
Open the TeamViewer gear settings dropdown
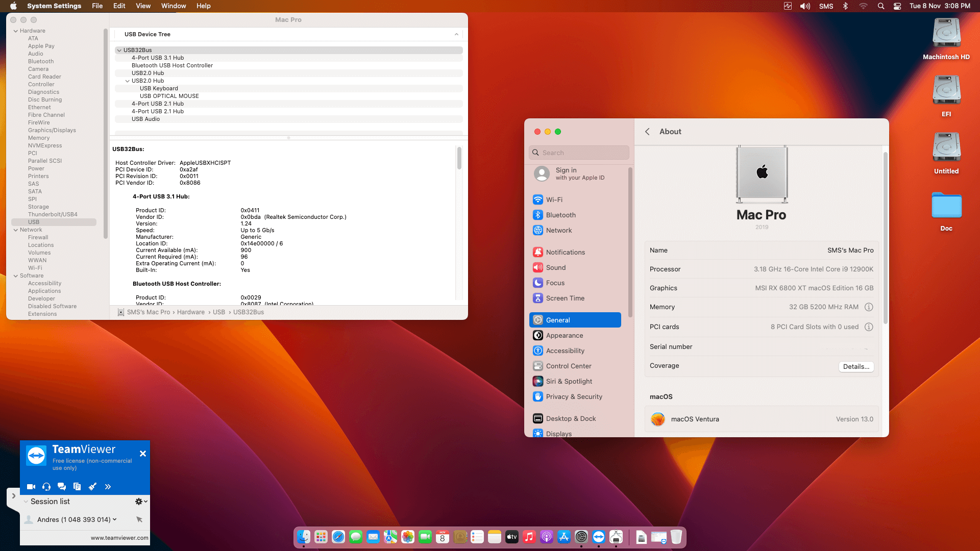(141, 502)
